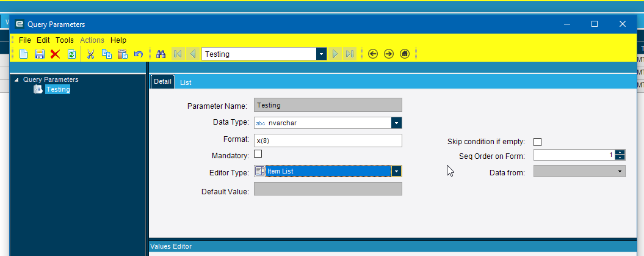The image size is (644, 256).
Task: Toggle the Mandatory checkbox
Action: [258, 154]
